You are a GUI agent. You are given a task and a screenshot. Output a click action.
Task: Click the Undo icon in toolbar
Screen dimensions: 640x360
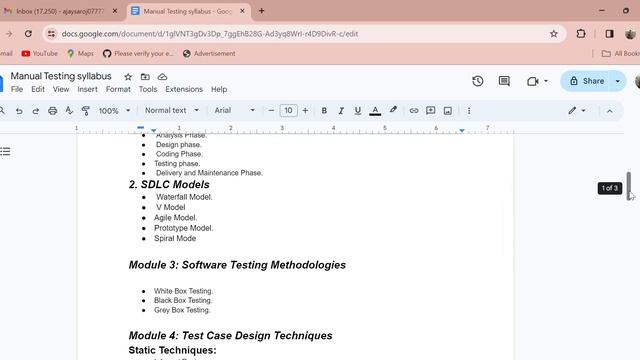(x=19, y=111)
